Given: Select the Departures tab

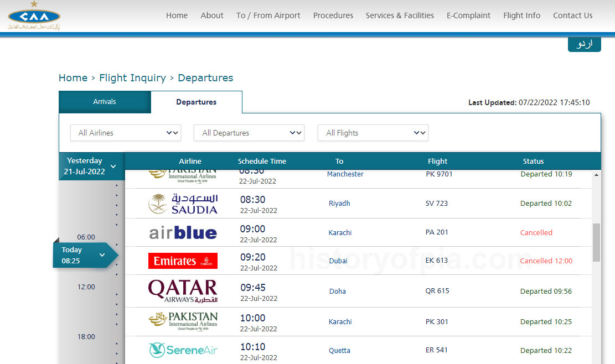Looking at the screenshot, I should [x=197, y=102].
